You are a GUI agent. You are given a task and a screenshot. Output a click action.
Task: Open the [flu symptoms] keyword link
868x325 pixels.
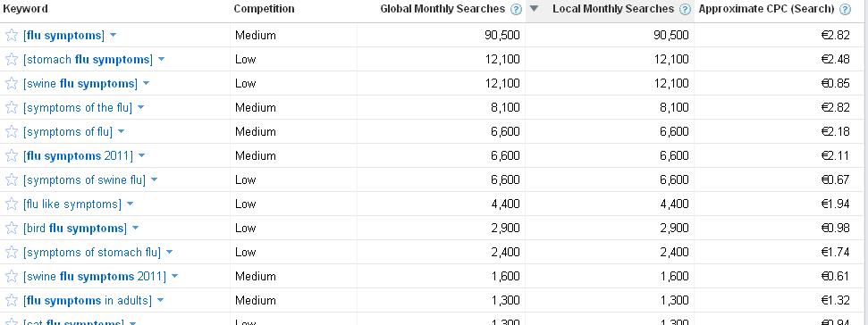point(63,36)
